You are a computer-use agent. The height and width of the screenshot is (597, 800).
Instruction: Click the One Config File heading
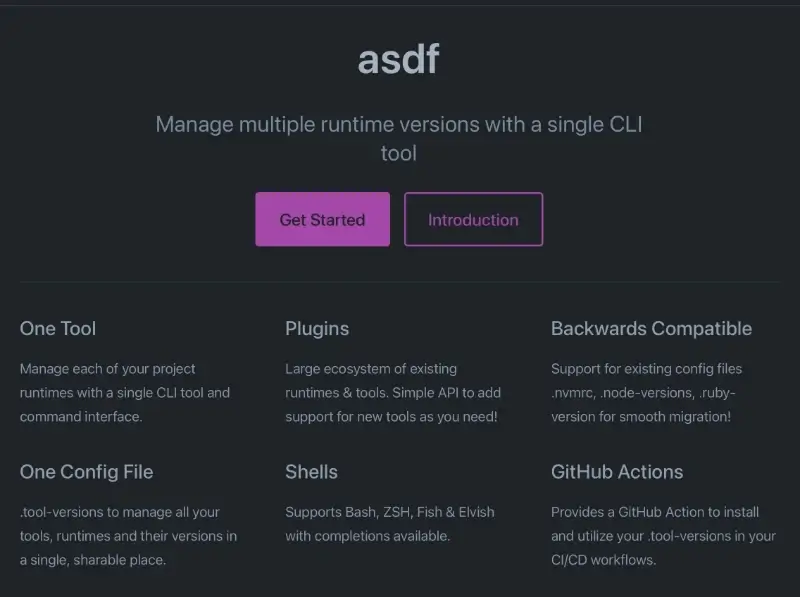click(x=86, y=472)
